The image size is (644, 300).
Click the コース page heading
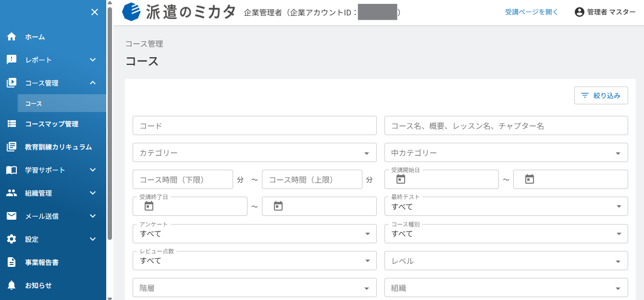click(142, 61)
